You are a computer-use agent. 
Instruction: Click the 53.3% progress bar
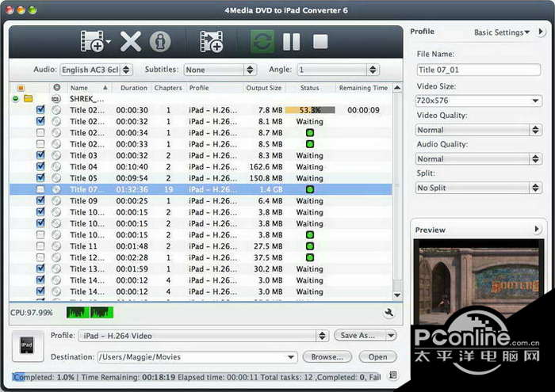(x=310, y=110)
